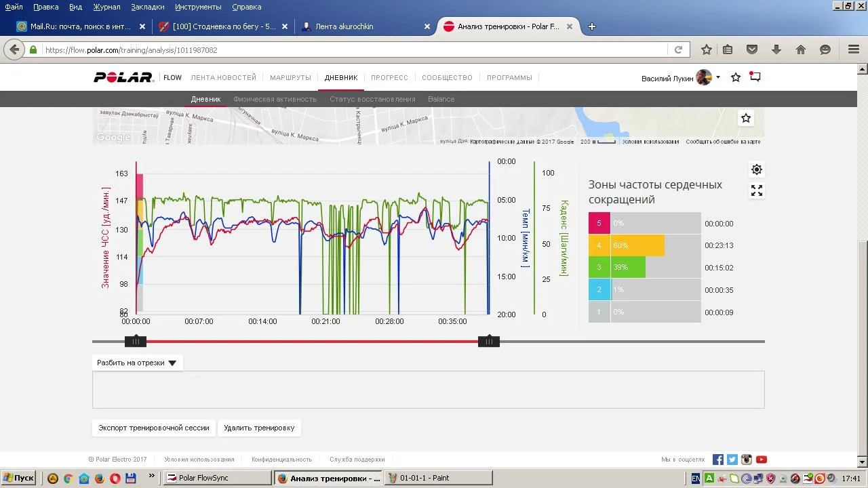Open the 'Журнал' browser menu

click(106, 7)
